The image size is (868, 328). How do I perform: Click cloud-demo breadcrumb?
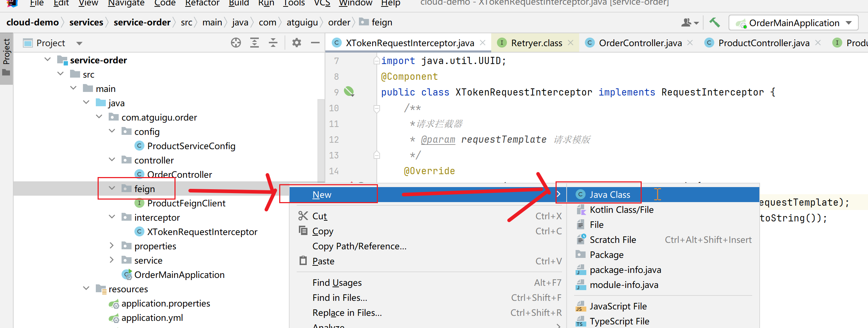tap(33, 22)
